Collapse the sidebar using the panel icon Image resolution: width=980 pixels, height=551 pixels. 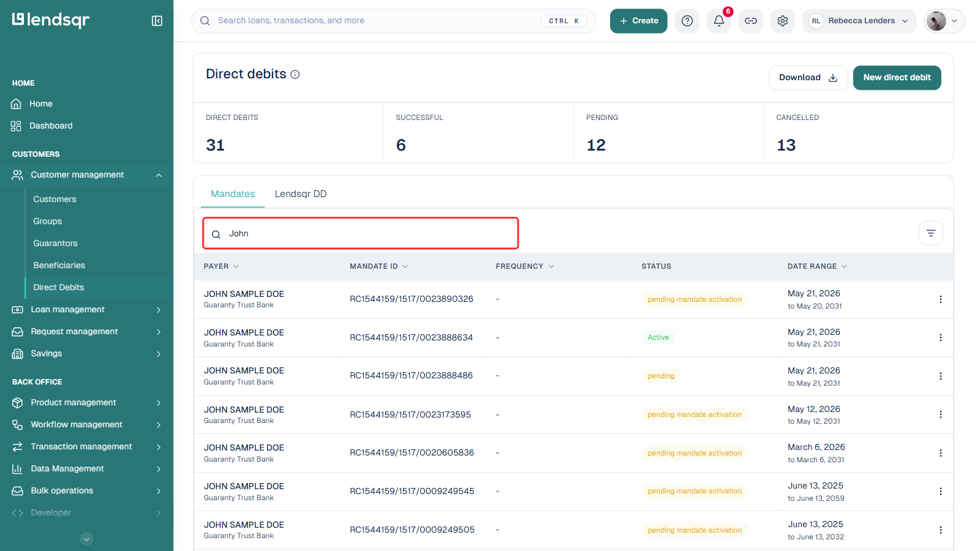pyautogui.click(x=157, y=21)
